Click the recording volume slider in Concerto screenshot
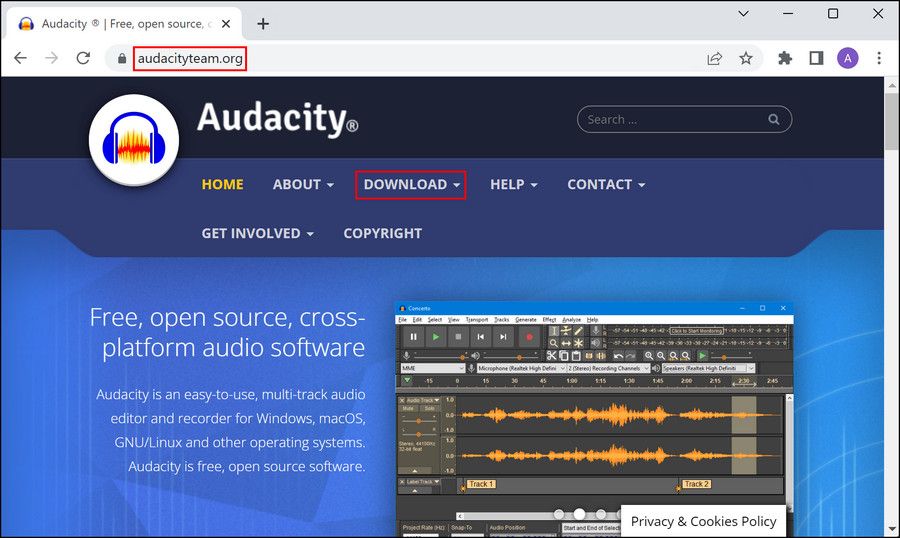The width and height of the screenshot is (900, 538). [x=441, y=357]
